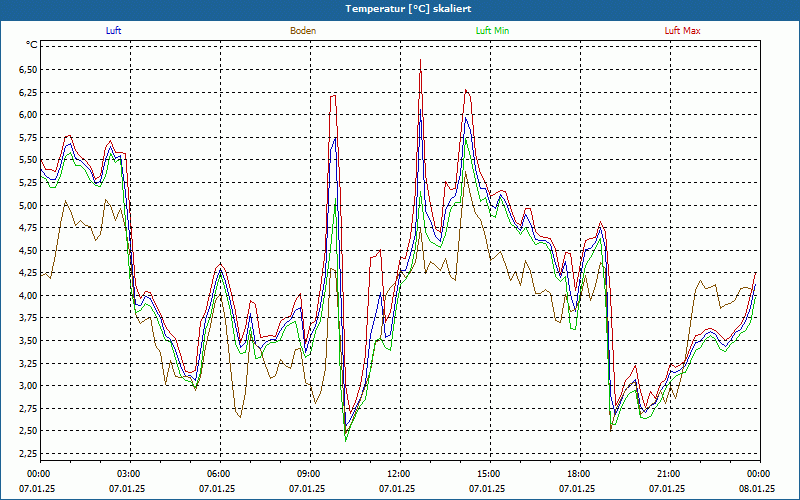Click the 5,75 y-axis value
This screenshot has width=800, height=500.
pos(28,137)
